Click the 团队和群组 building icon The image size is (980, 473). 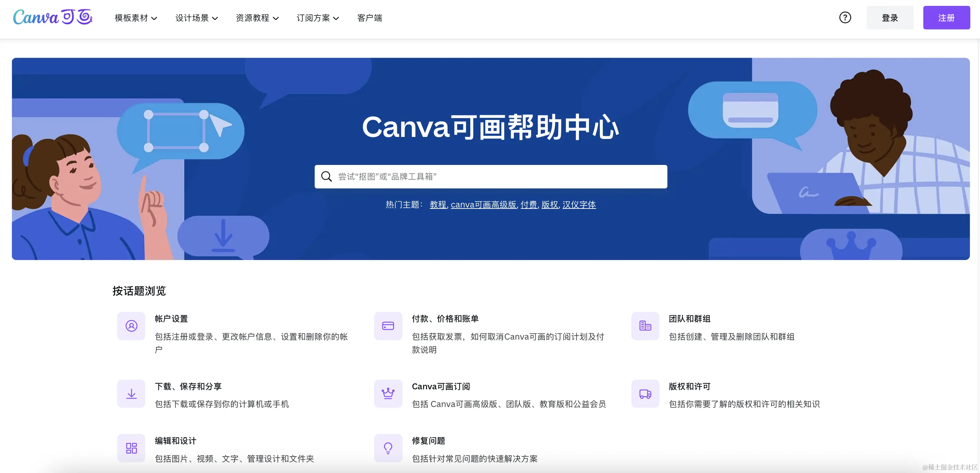(645, 326)
